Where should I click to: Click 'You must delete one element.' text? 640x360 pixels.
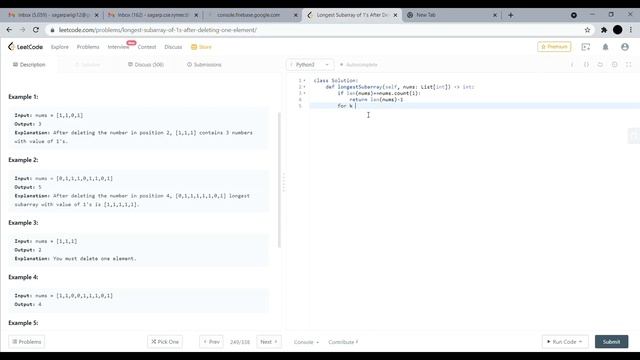(x=95, y=259)
